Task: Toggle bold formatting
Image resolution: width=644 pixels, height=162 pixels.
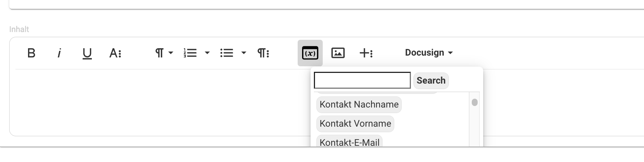Action: point(31,53)
